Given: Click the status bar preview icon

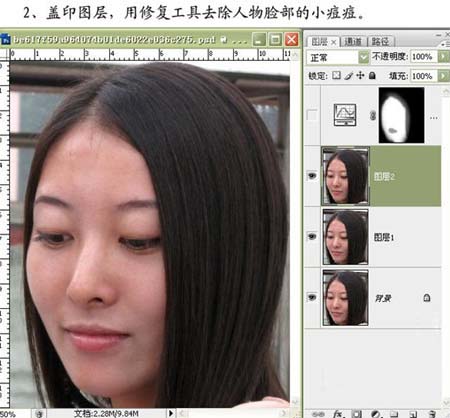Looking at the screenshot, I should 40,414.
